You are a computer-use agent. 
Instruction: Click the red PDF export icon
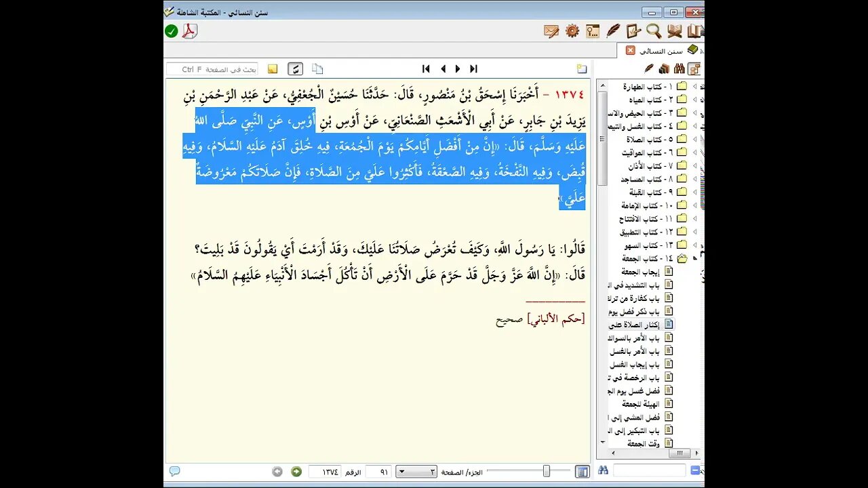click(189, 31)
